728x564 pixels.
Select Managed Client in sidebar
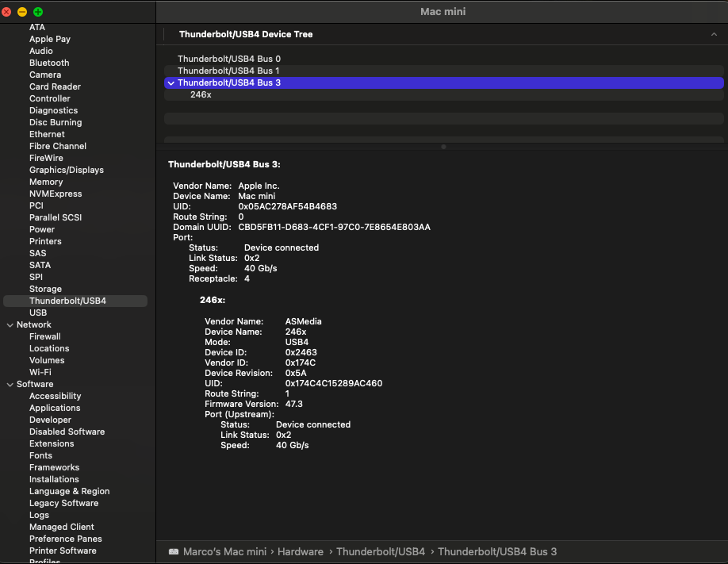(61, 527)
